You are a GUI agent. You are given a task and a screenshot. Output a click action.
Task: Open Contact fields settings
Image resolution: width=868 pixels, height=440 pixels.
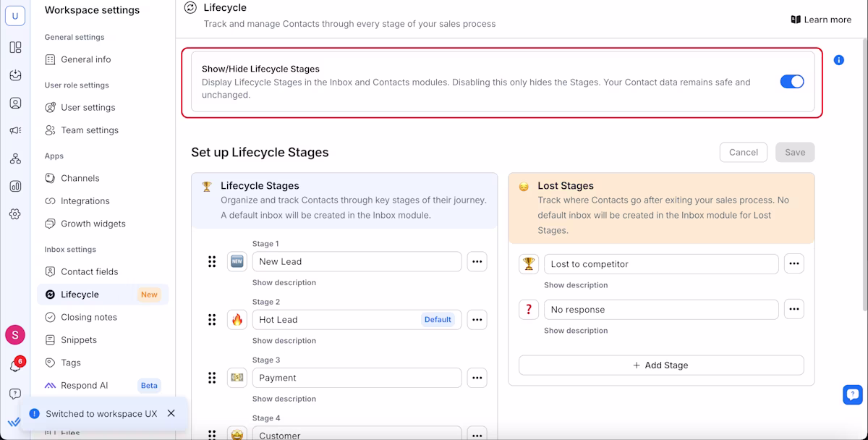tap(103, 271)
